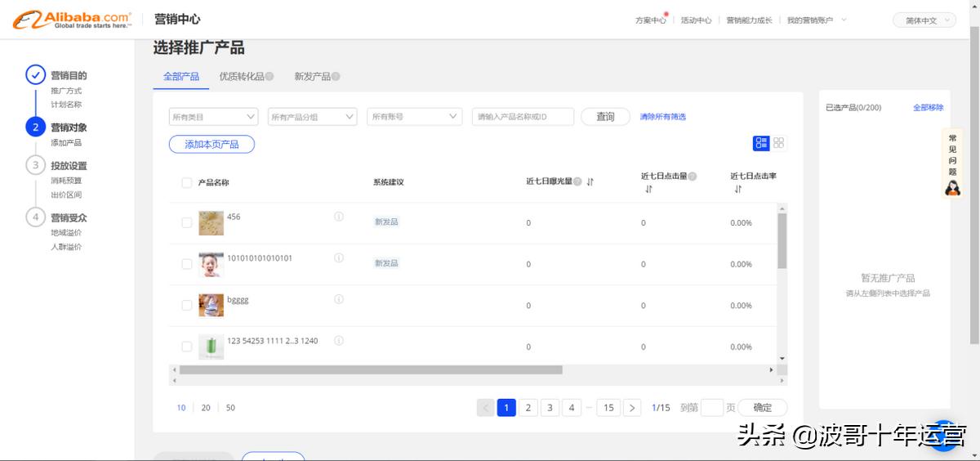
Task: Sort by 近七日曝光量 sort arrows
Action: pos(590,181)
